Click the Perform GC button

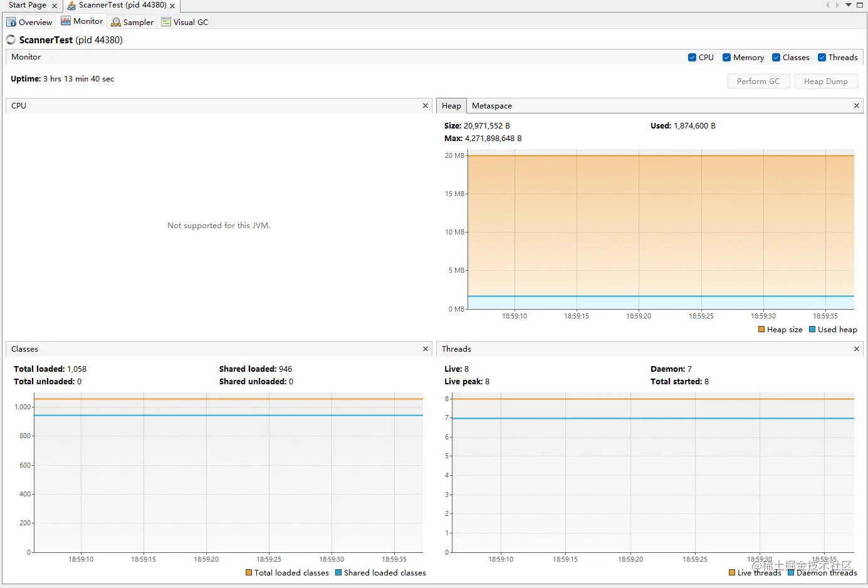coord(758,81)
